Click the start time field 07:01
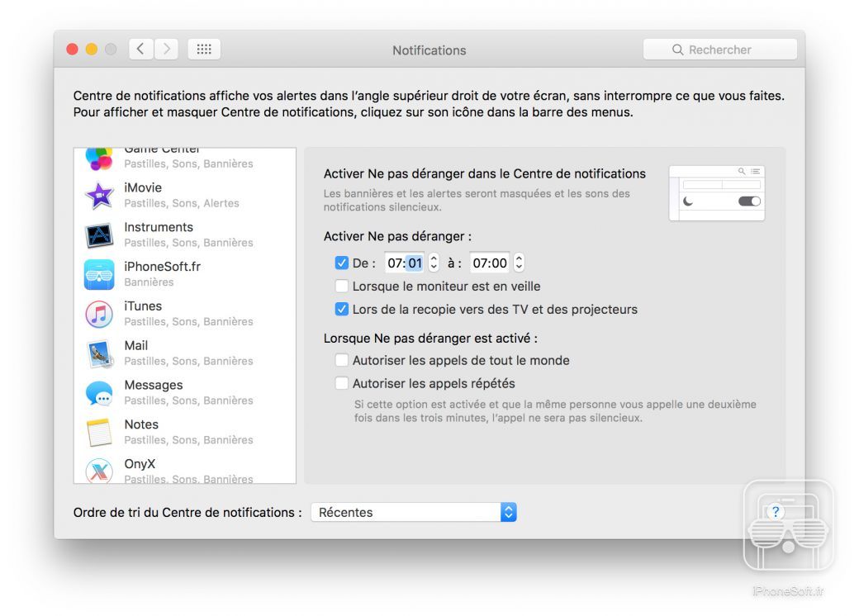This screenshot has height=616, width=859. coord(405,263)
